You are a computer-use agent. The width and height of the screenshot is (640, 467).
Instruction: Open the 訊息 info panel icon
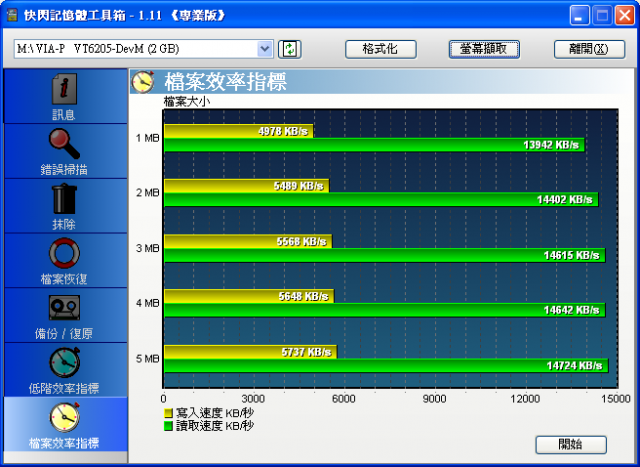pyautogui.click(x=64, y=89)
